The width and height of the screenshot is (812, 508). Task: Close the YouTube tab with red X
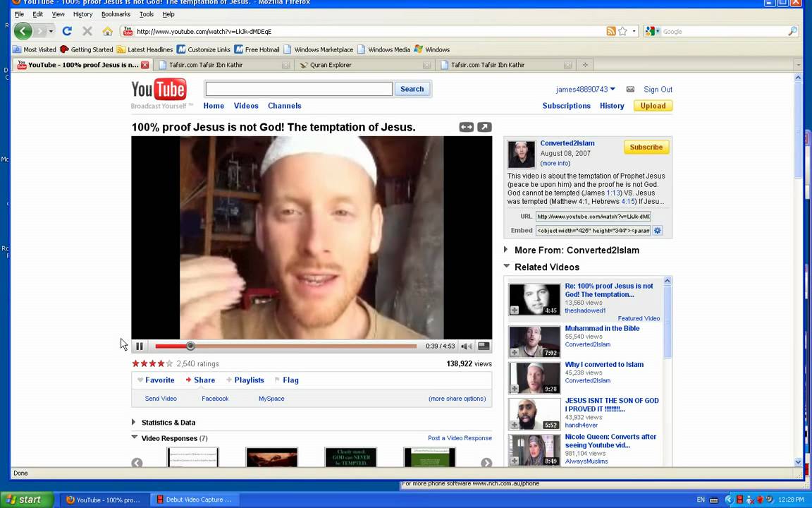(145, 65)
